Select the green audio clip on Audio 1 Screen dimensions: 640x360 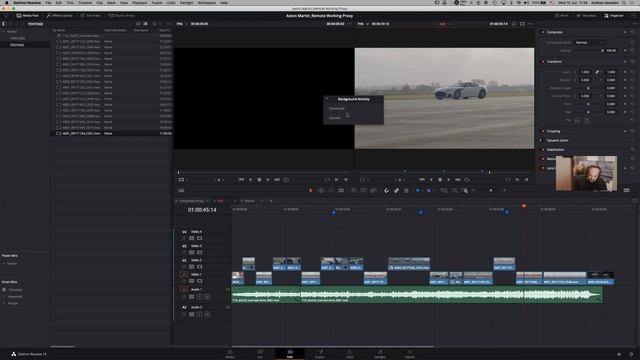(x=417, y=294)
